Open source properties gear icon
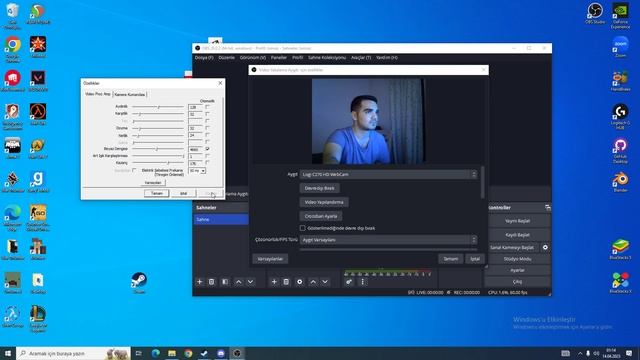The height and width of the screenshot is (360, 640). 300,282
